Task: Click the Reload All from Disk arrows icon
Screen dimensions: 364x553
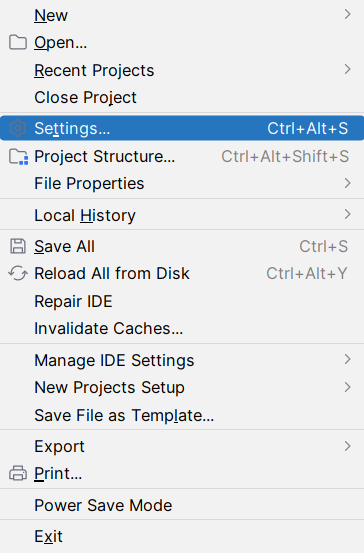Action: pos(18,273)
